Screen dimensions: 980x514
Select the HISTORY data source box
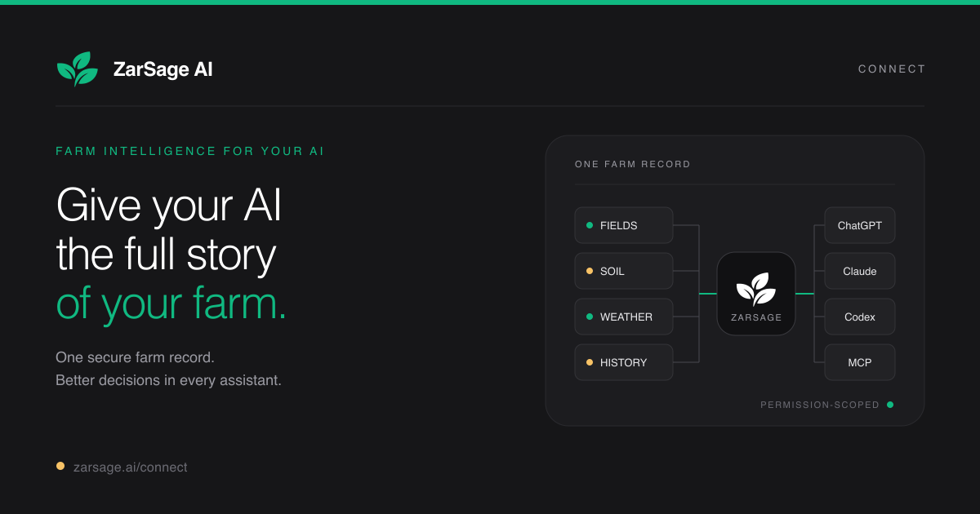624,362
